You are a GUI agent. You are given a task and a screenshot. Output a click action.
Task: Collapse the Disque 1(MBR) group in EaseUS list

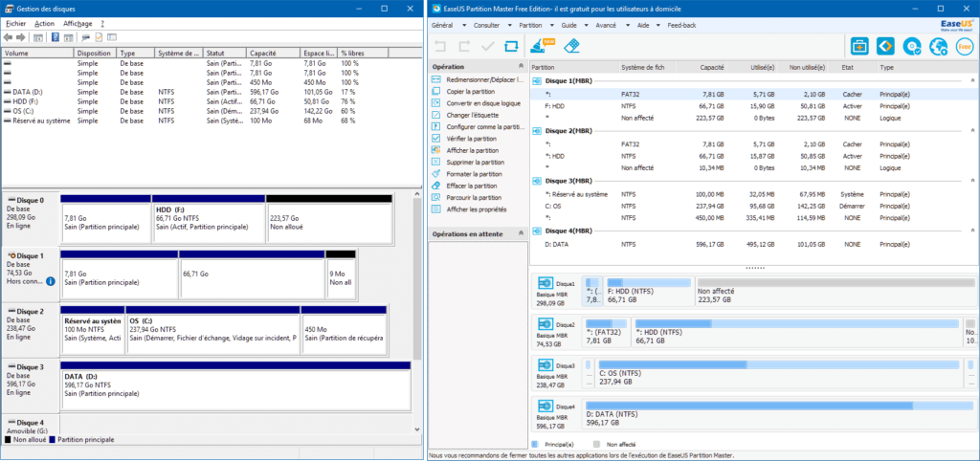point(972,80)
